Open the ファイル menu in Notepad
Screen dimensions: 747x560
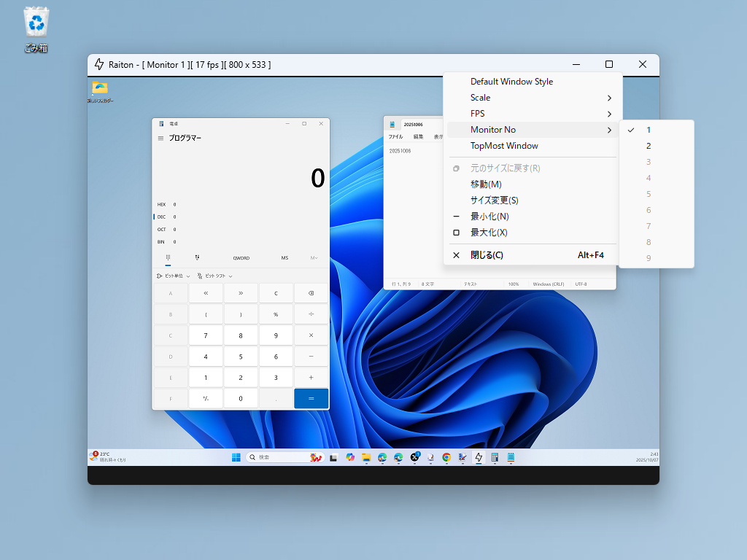398,137
